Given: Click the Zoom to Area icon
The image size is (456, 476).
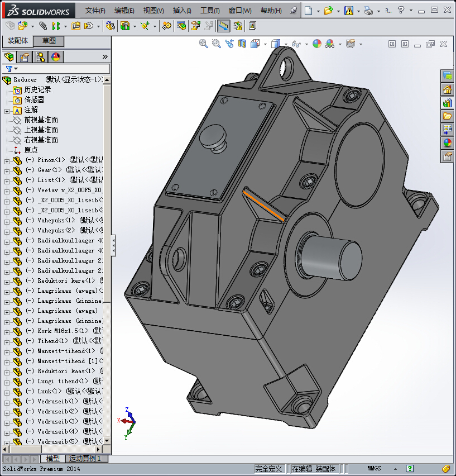Looking at the screenshot, I should tap(216, 44).
